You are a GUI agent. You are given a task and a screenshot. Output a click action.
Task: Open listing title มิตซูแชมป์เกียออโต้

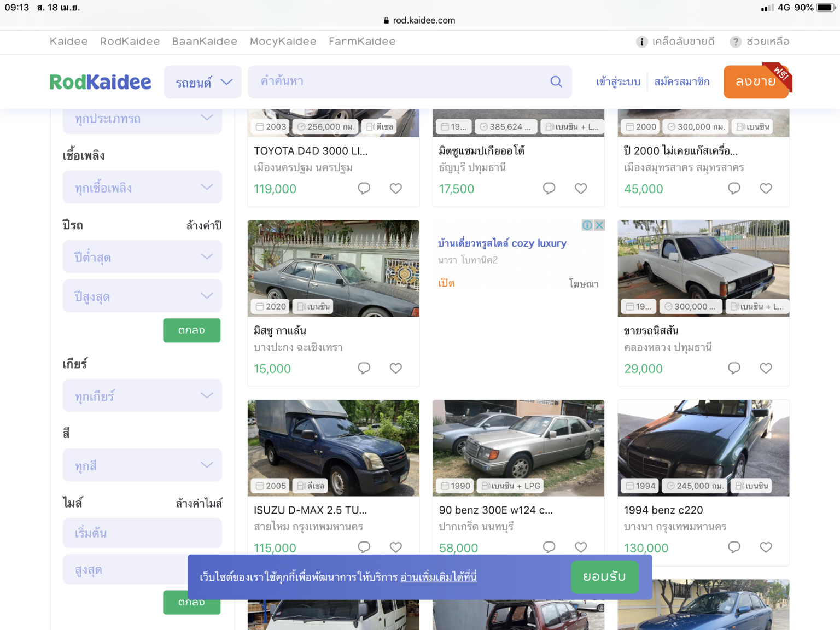point(482,150)
